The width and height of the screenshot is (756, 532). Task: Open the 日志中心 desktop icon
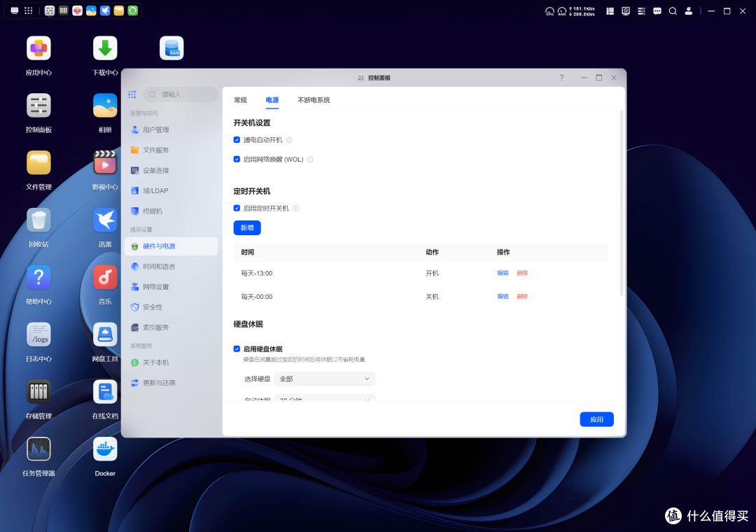tap(38, 335)
